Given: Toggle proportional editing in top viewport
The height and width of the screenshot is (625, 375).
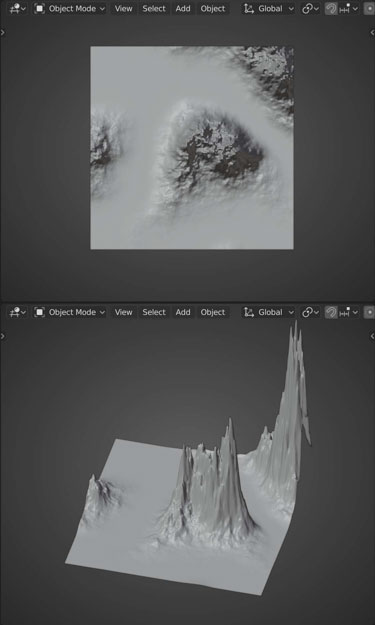Looking at the screenshot, I should click(x=369, y=8).
